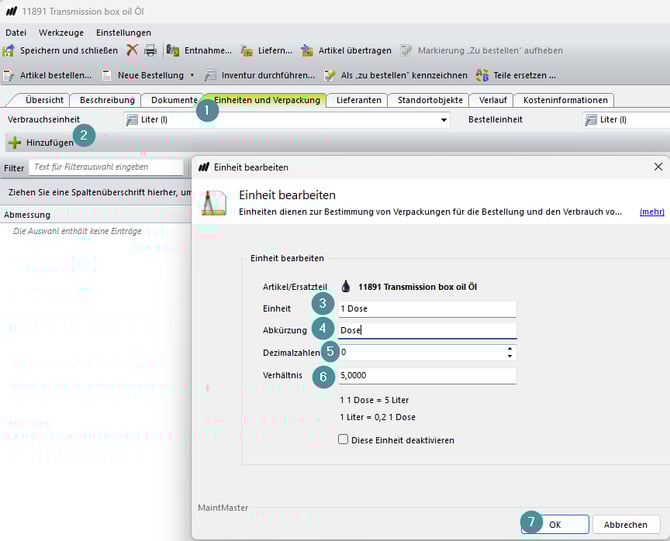Click the Artikel bestellen toolbar icon
This screenshot has height=541, width=670.
tap(9, 75)
